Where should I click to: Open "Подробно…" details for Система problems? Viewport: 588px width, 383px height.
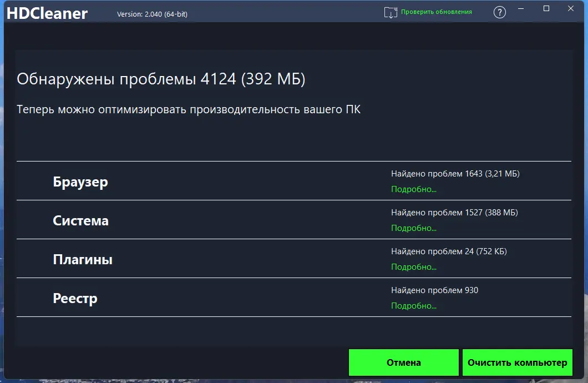[413, 228]
